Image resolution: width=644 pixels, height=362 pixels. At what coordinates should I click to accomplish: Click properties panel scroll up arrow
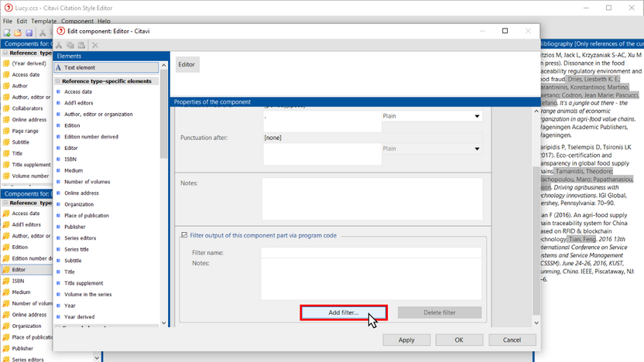click(536, 111)
